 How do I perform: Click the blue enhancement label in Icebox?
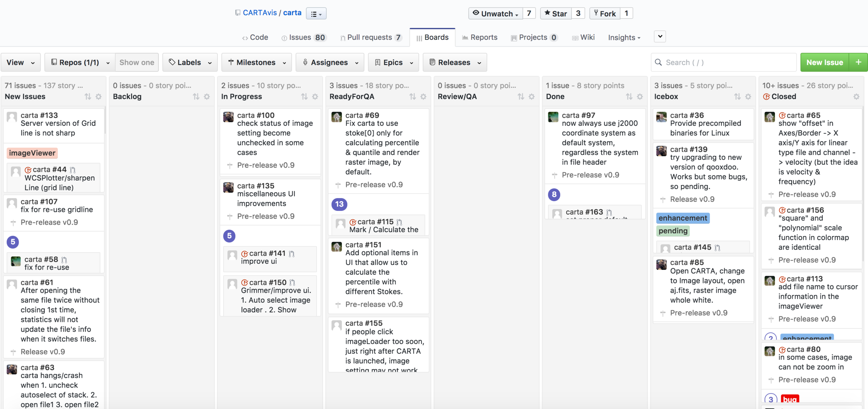683,218
